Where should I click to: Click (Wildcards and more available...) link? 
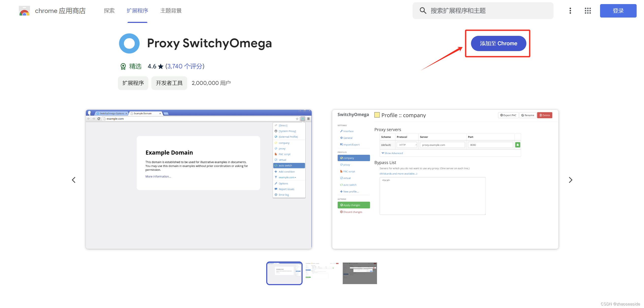pos(398,174)
